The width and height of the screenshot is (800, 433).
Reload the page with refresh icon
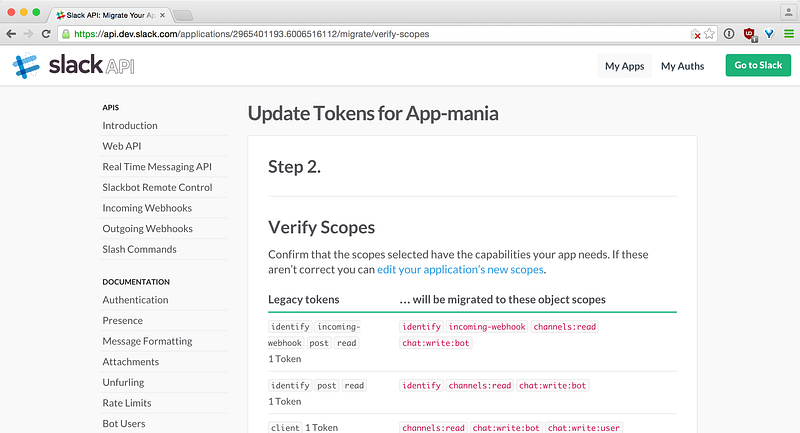click(x=46, y=34)
